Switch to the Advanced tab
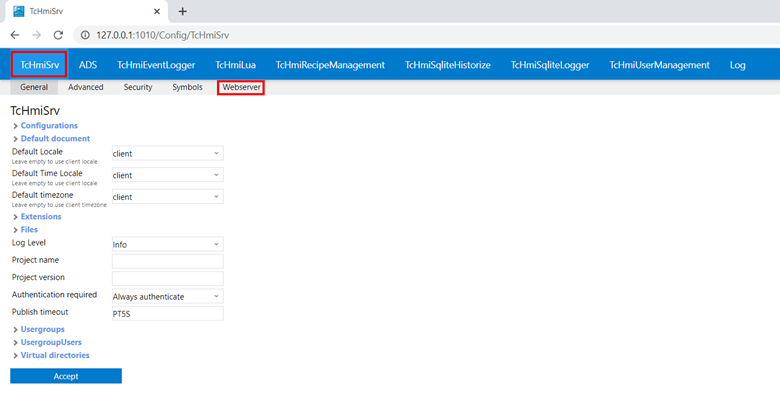This screenshot has width=780, height=403. pyautogui.click(x=86, y=87)
